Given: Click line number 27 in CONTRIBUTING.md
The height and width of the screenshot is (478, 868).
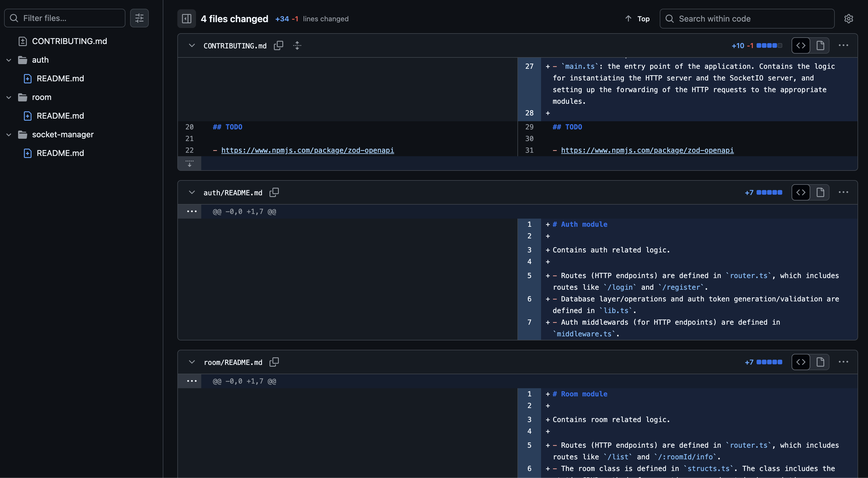Looking at the screenshot, I should tap(529, 66).
